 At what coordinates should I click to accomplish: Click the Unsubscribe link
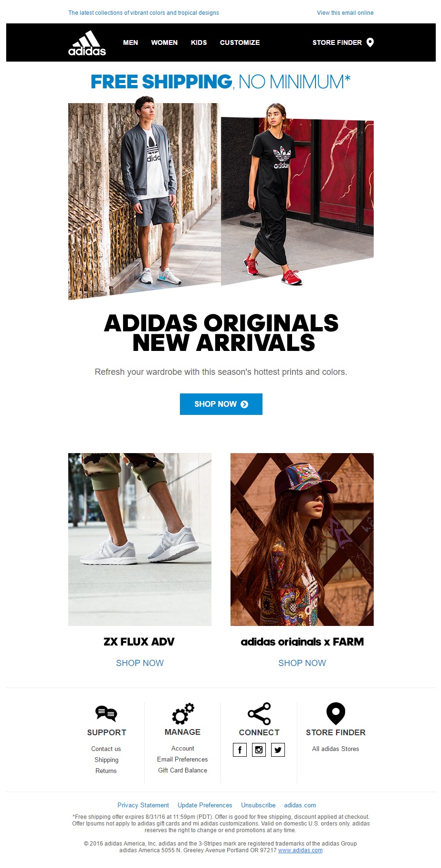click(258, 805)
